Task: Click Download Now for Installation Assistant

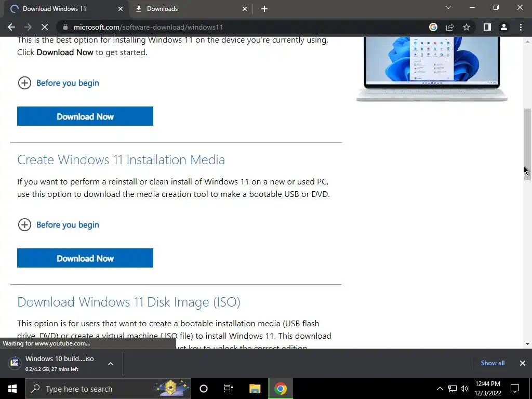Action: click(85, 116)
